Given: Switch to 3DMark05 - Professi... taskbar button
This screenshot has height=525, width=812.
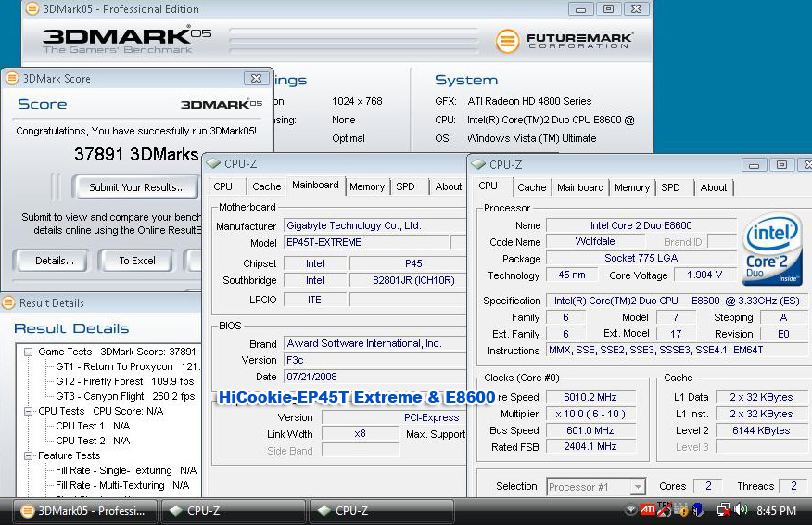Looking at the screenshot, I should (x=84, y=511).
